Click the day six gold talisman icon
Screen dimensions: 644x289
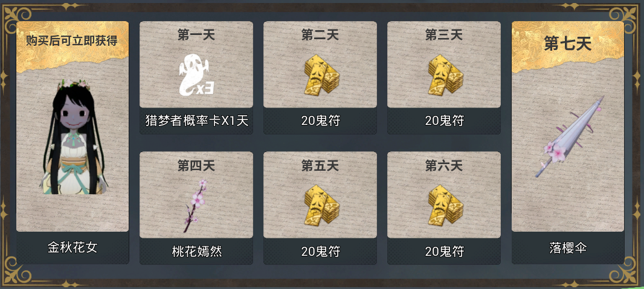(x=446, y=205)
